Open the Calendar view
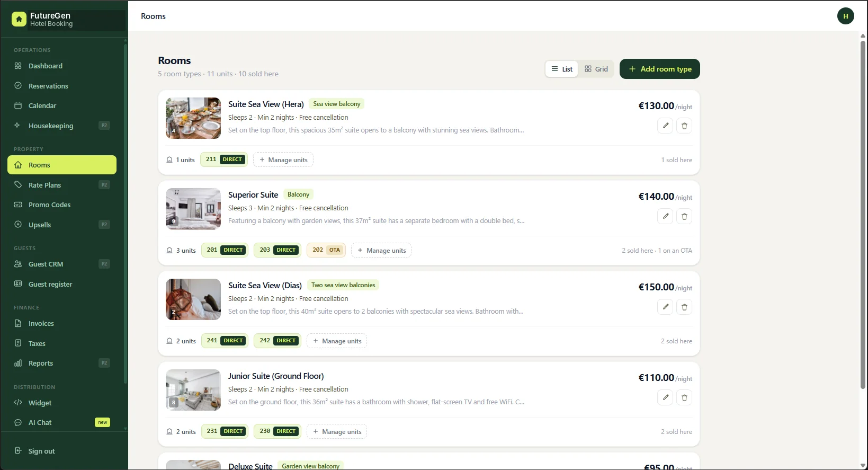Screen dimensions: 868x470 click(x=62, y=105)
